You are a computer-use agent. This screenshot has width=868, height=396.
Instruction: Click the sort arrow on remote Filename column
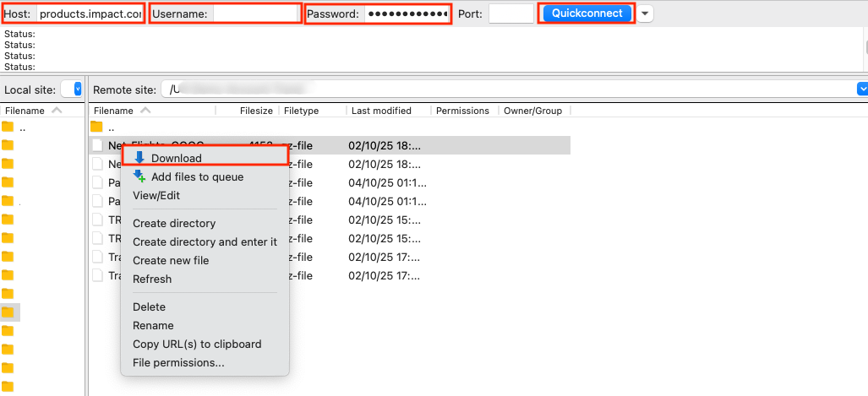(145, 111)
